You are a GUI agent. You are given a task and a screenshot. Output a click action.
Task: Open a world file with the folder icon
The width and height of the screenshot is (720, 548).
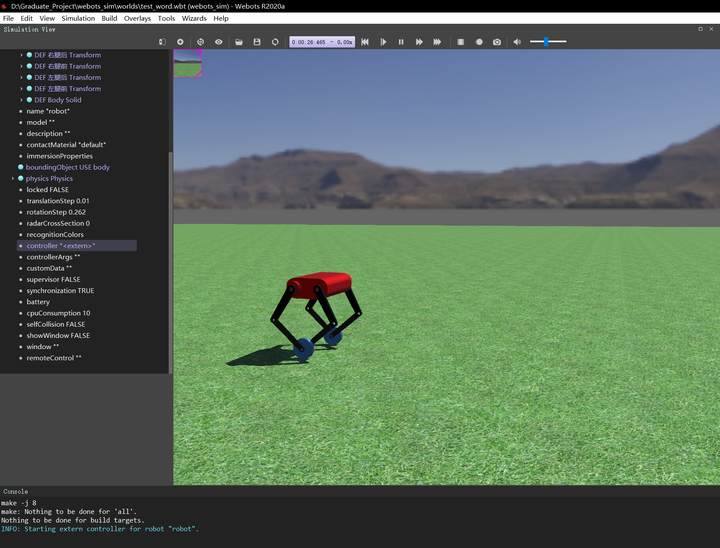coord(239,42)
